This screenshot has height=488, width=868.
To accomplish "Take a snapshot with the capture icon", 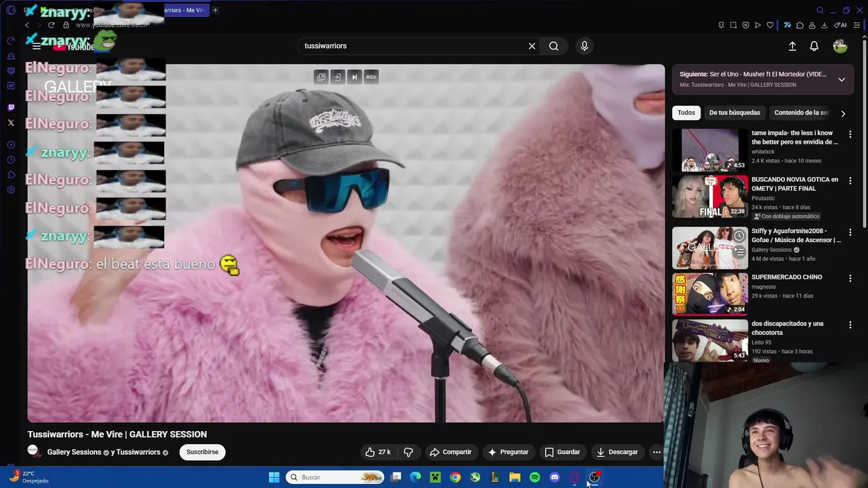I will [x=733, y=25].
